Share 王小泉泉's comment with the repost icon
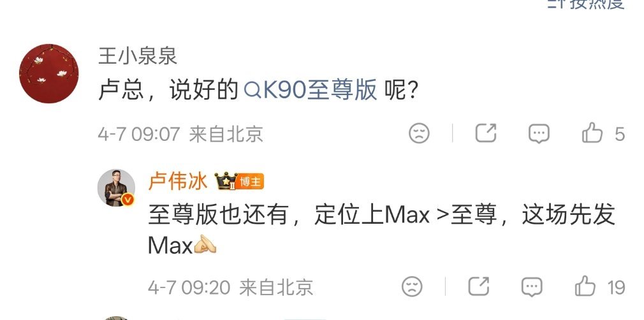 coord(486,133)
